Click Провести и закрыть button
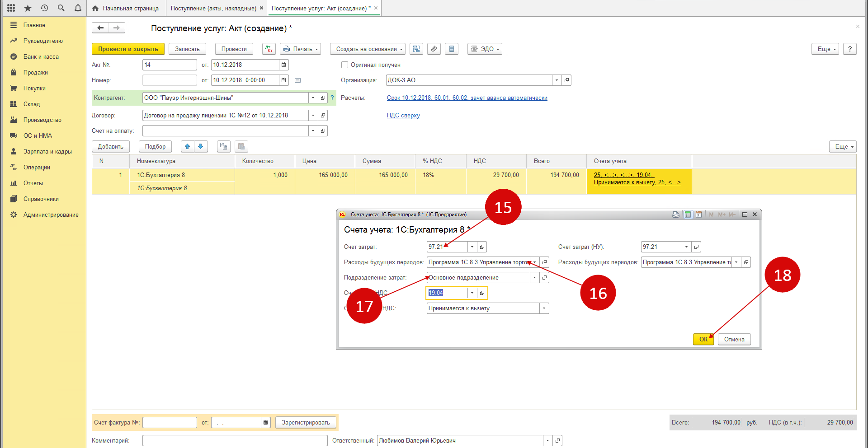The height and width of the screenshot is (448, 868). [x=128, y=49]
